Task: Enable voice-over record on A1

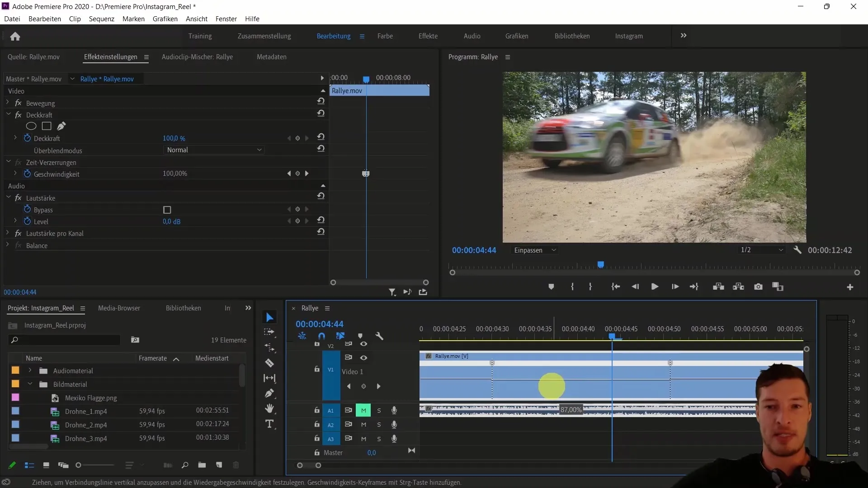Action: point(394,410)
